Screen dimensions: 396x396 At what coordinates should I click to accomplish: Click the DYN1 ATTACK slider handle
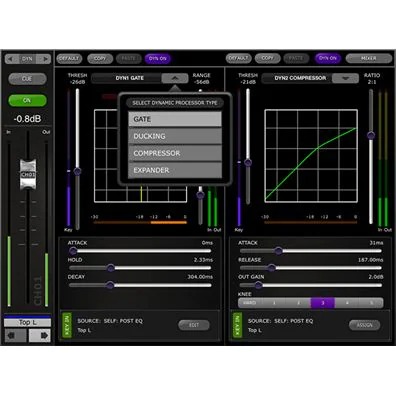coord(73,251)
